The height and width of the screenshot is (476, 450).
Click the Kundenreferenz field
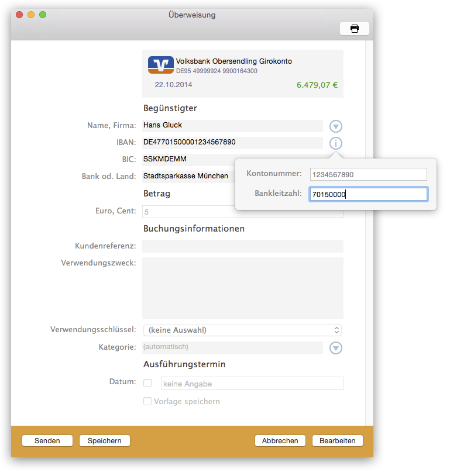pos(242,246)
